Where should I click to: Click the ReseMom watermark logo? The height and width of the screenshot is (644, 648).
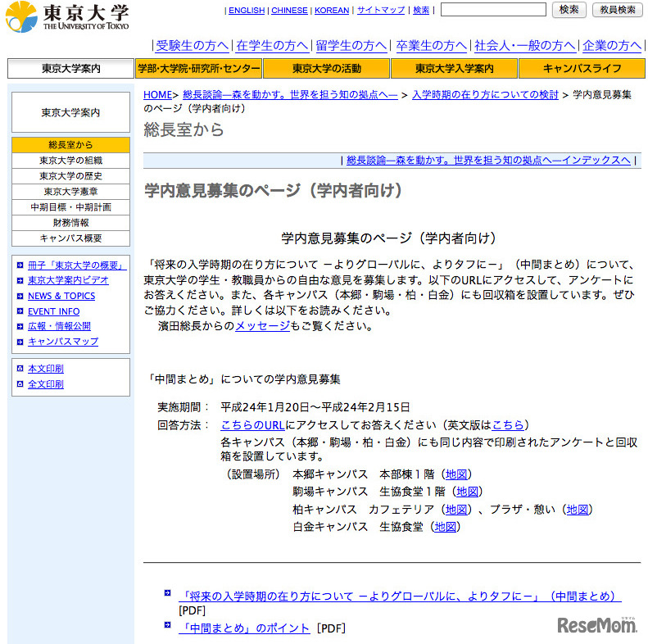pyautogui.click(x=597, y=624)
